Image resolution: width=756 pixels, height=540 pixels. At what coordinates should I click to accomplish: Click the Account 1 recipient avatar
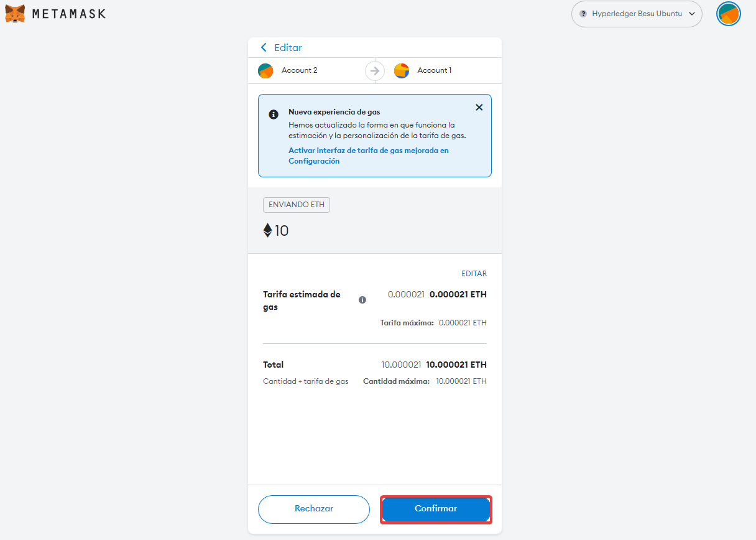402,71
